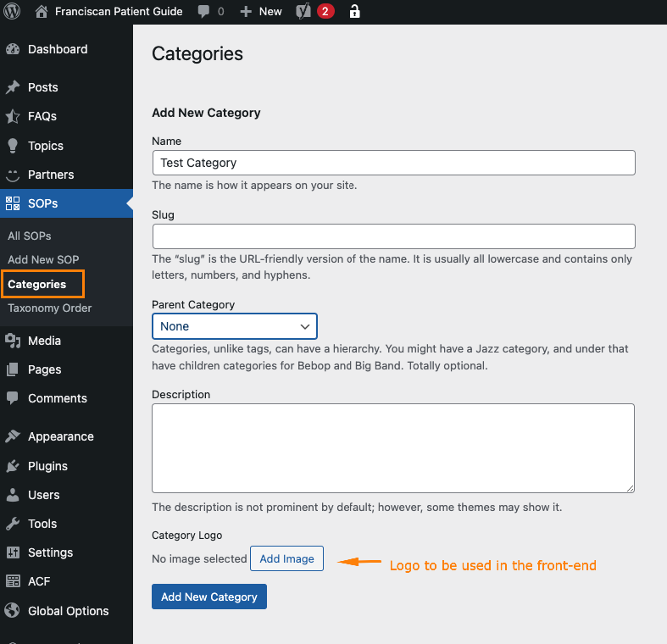
Task: Click the Dashboard gauge icon
Action: tap(13, 49)
